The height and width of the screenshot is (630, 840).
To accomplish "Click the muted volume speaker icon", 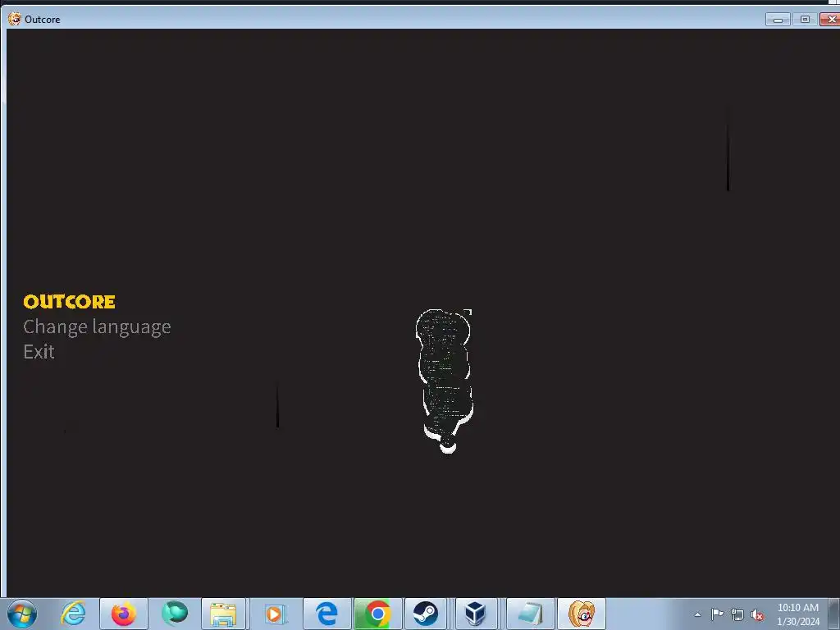I will tap(757, 615).
